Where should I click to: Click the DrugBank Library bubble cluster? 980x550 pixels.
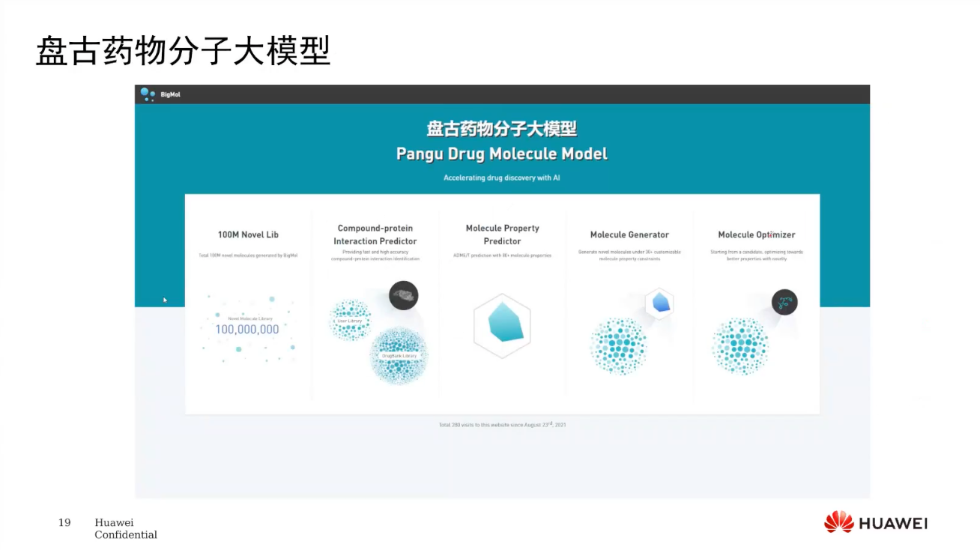point(399,356)
